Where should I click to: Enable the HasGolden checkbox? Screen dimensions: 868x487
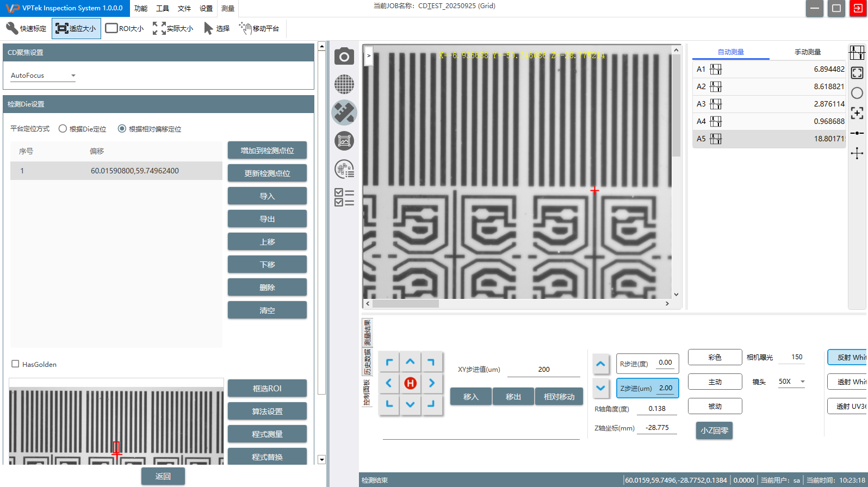point(15,364)
